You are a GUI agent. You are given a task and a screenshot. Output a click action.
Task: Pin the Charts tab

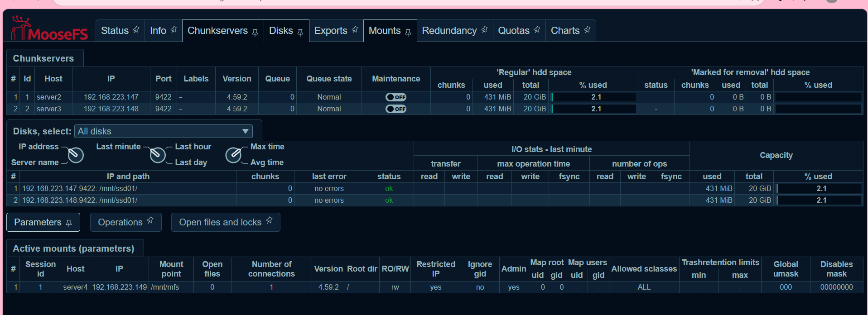pos(587,30)
